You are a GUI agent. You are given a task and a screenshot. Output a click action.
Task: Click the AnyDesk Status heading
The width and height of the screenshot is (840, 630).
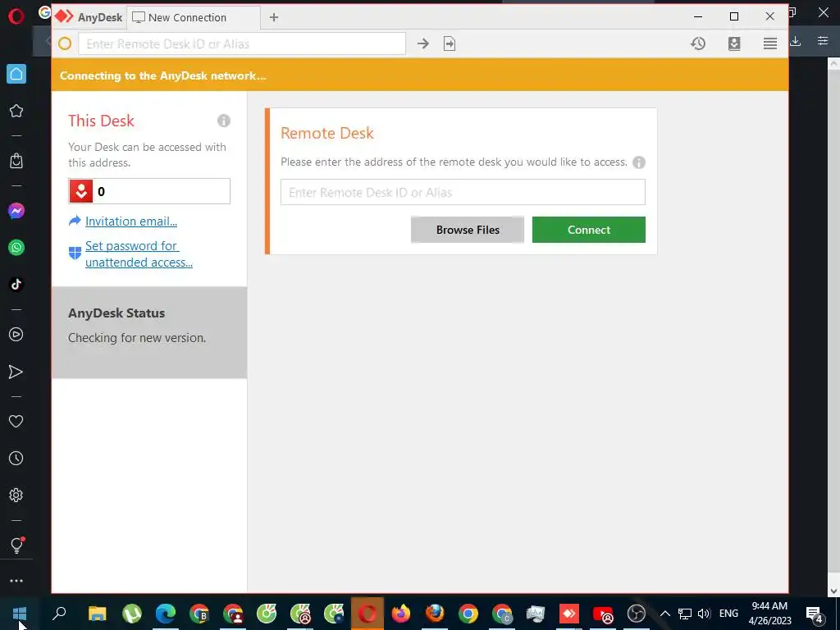pyautogui.click(x=116, y=313)
